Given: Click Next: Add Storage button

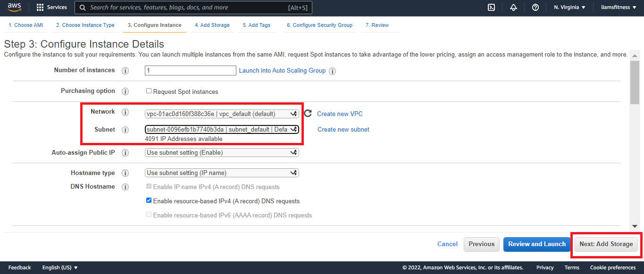Looking at the screenshot, I should coord(606,244).
